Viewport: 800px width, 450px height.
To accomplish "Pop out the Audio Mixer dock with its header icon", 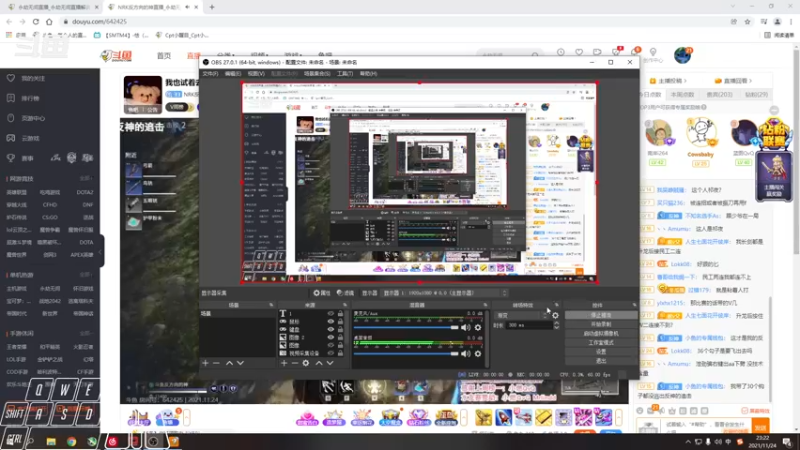I will (x=485, y=305).
